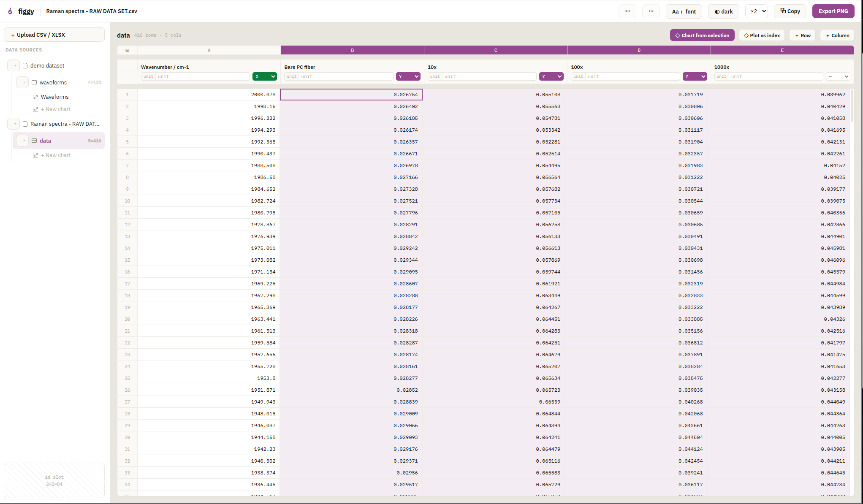Select column A header
Viewport: 863px width, 504px height.
(x=209, y=50)
